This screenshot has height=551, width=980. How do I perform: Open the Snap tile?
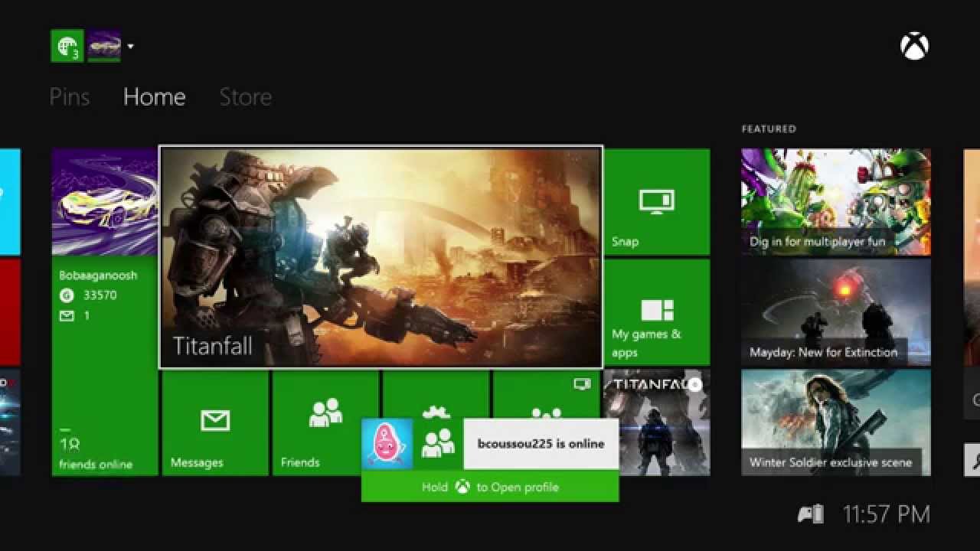point(657,202)
